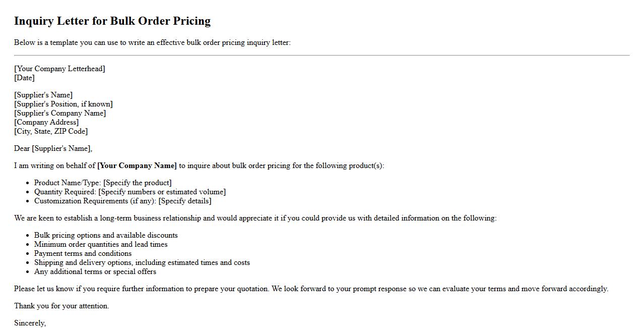Select the [Supplier's Position, if known] line
This screenshot has height=328, width=644.
(x=63, y=104)
